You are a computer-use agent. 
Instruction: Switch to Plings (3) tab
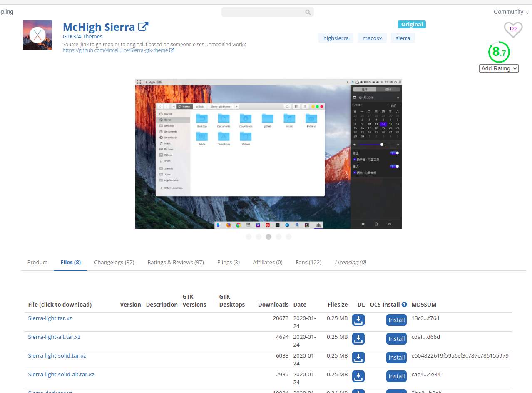229,262
